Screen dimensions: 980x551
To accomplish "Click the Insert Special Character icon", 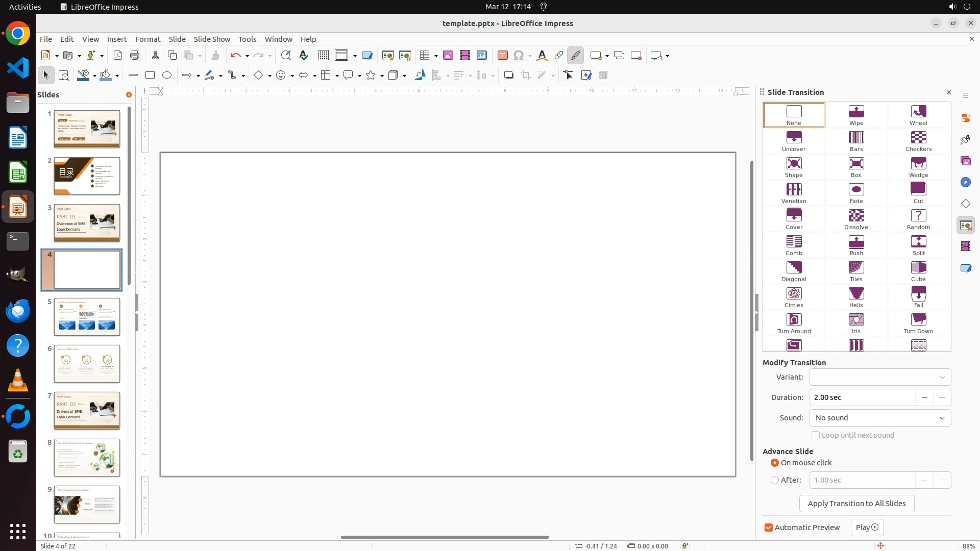I will point(519,56).
